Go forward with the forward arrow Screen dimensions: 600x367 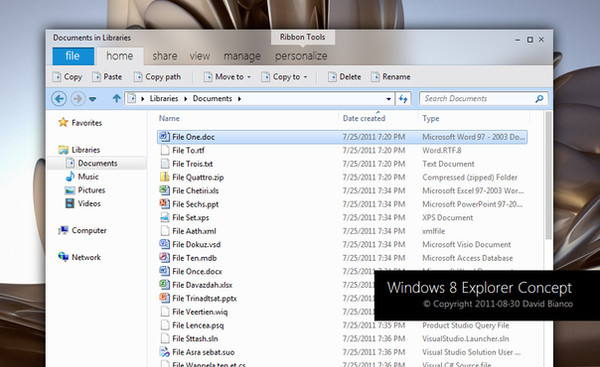click(x=78, y=99)
